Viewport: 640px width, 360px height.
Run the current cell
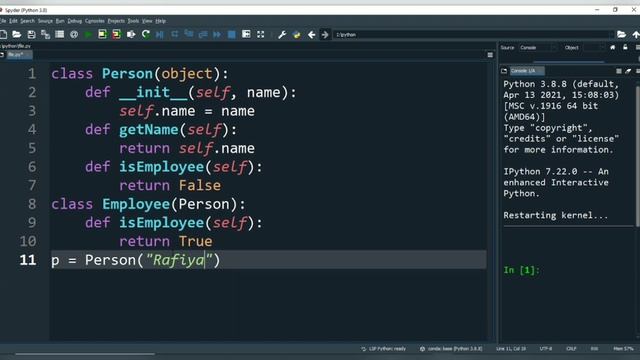click(102, 35)
